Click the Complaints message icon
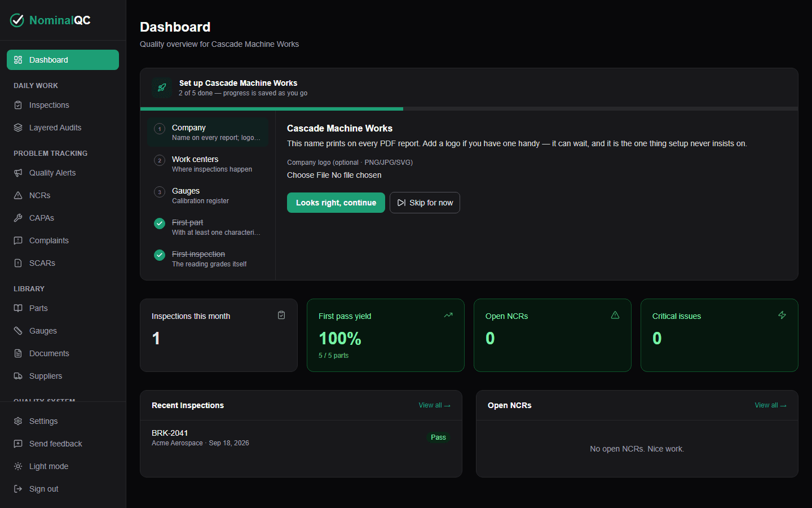Image resolution: width=812 pixels, height=508 pixels. click(x=18, y=240)
